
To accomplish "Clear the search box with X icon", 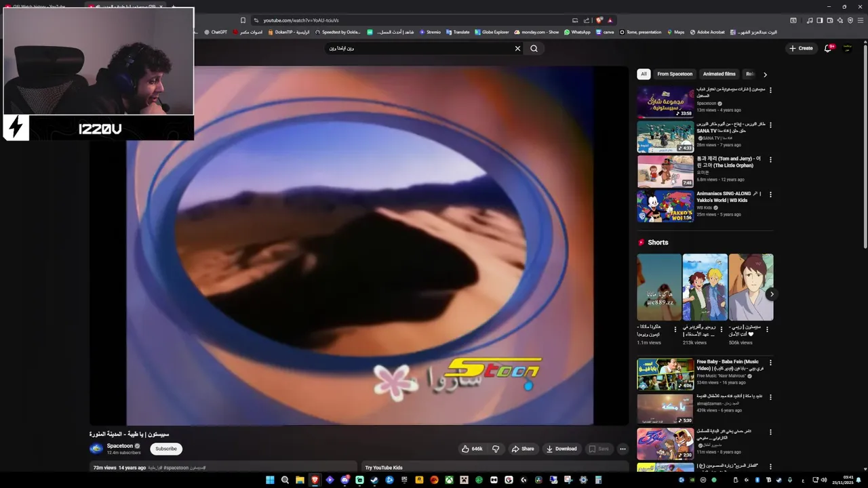I will pos(517,48).
